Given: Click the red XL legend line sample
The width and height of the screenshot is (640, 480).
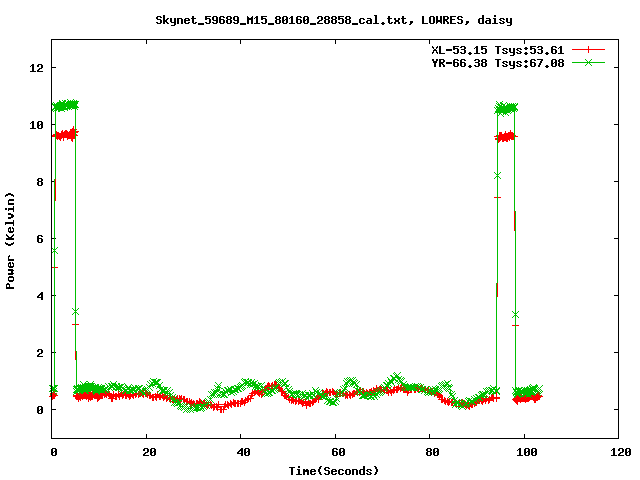Looking at the screenshot, I should (x=588, y=50).
